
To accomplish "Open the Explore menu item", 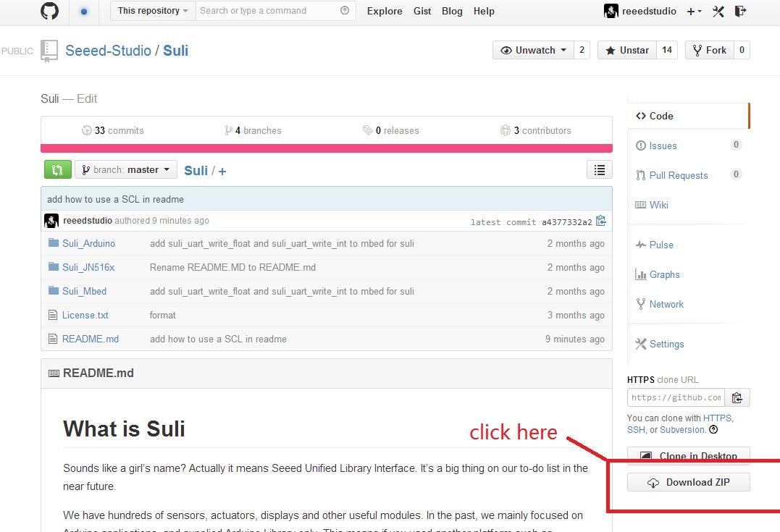I will (x=385, y=11).
